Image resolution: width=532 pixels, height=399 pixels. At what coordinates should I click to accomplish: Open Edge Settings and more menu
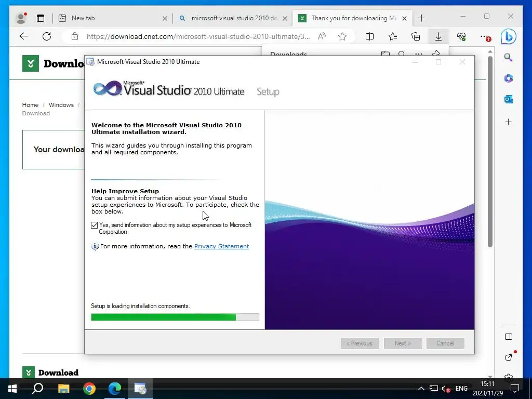pyautogui.click(x=485, y=37)
